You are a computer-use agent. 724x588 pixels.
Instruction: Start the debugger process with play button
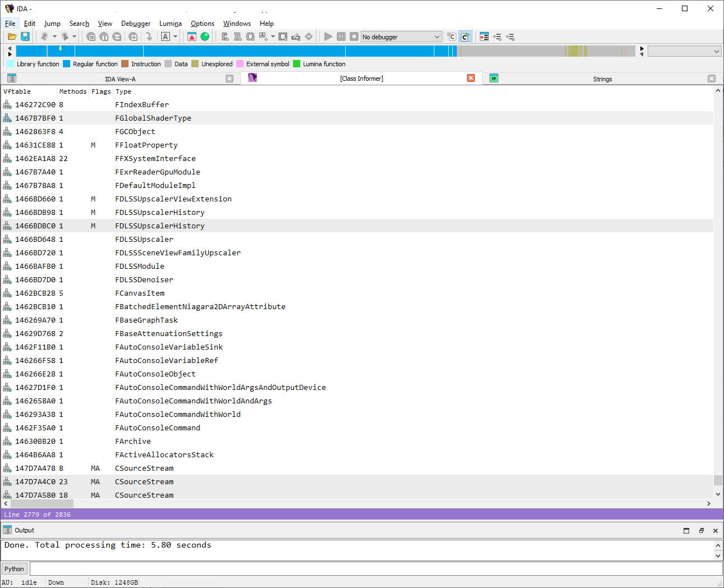tap(328, 36)
